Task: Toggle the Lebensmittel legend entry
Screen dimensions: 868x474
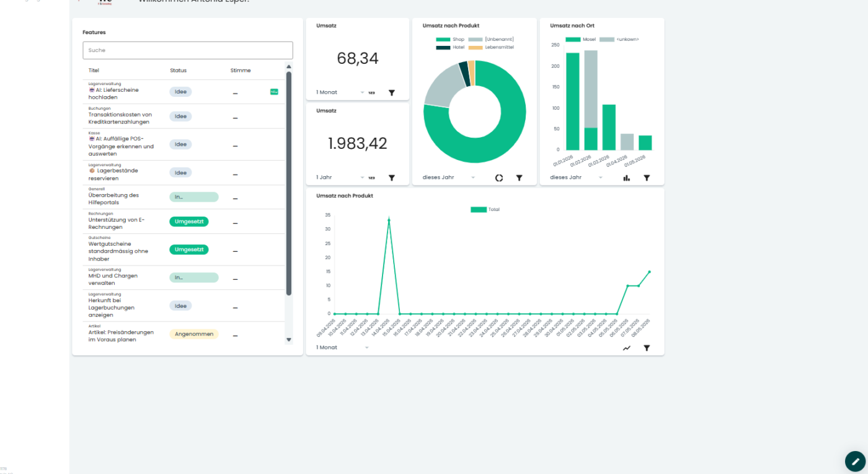Action: tap(491, 47)
